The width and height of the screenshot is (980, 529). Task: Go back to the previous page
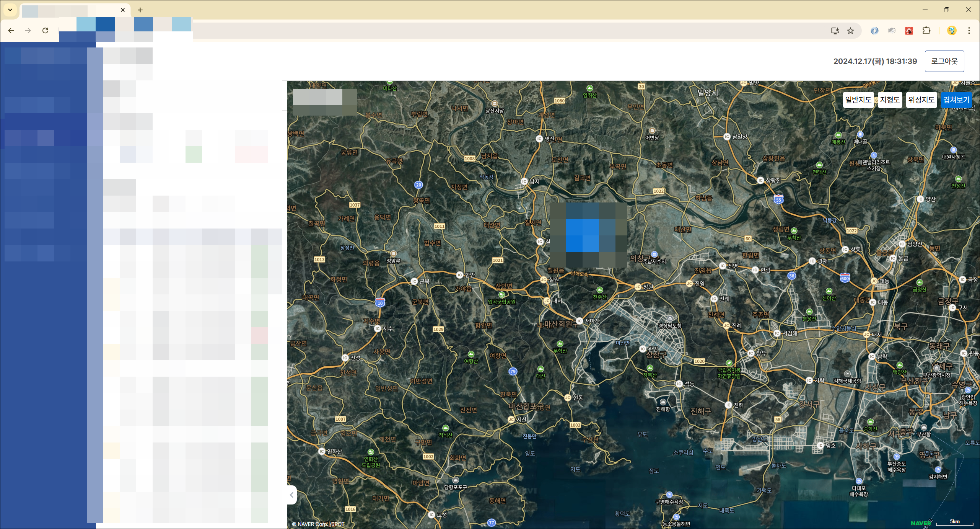pyautogui.click(x=11, y=31)
